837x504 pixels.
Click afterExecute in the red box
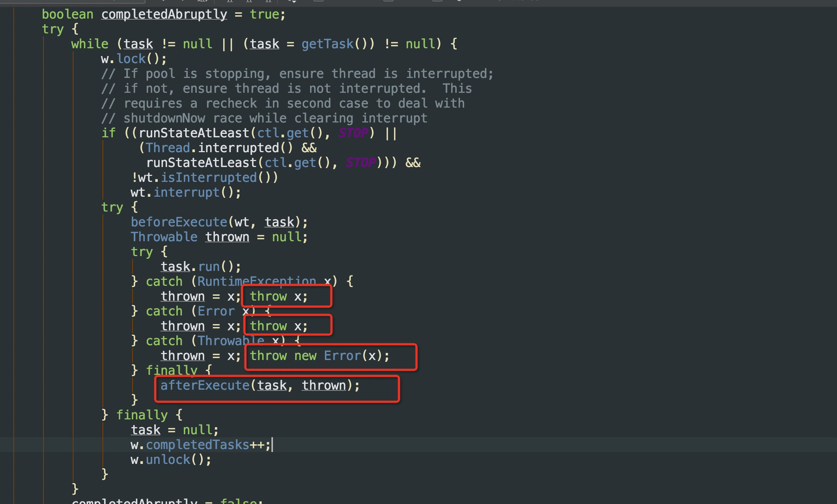(205, 386)
